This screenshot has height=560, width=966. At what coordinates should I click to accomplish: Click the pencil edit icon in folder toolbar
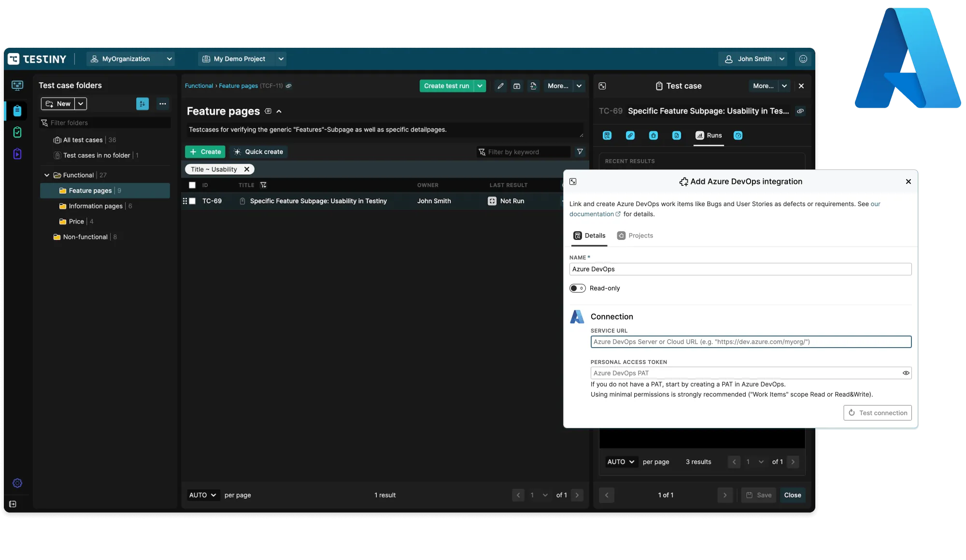pos(500,86)
